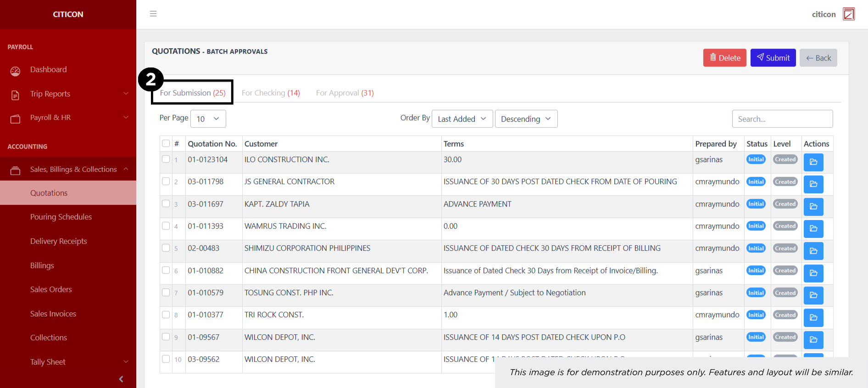Open folder action for ILO CONSTRUCTION INC.
This screenshot has height=388, width=868.
[813, 162]
